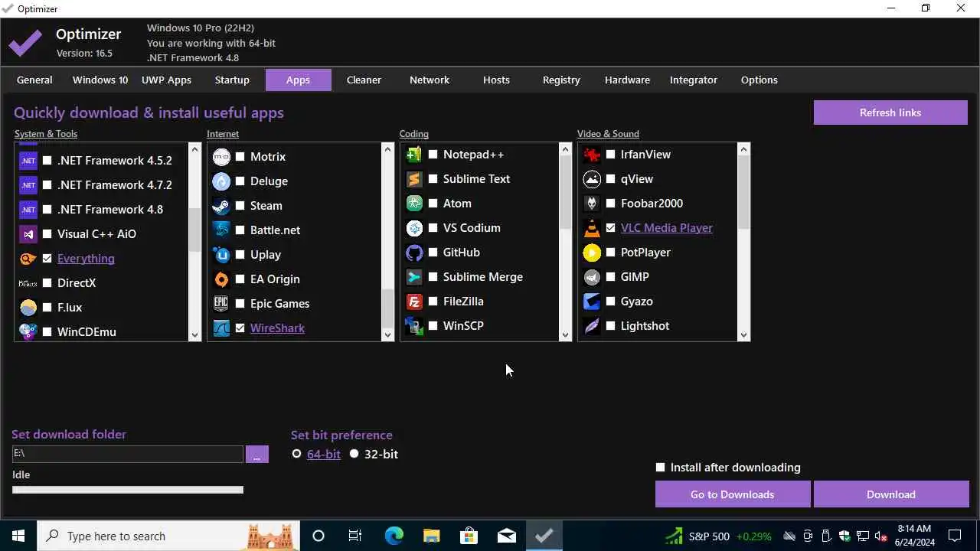Click the Atom icon
980x551 pixels.
(x=414, y=204)
